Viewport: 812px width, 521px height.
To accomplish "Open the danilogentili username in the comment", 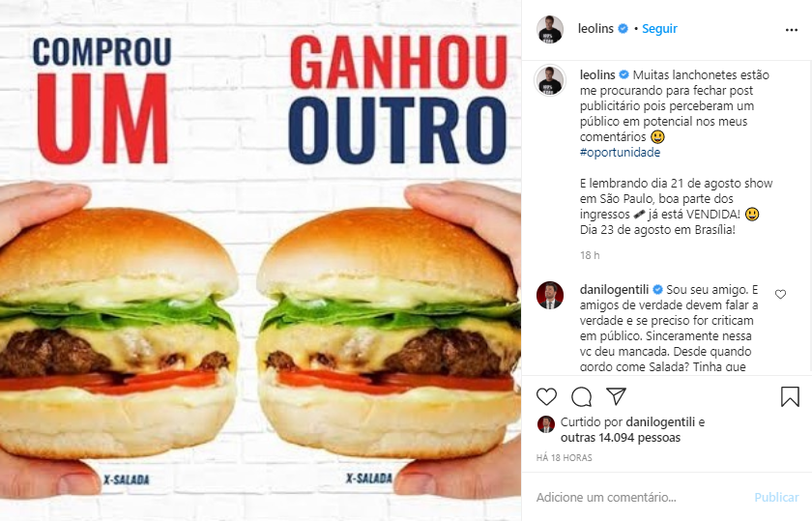I will tap(614, 290).
